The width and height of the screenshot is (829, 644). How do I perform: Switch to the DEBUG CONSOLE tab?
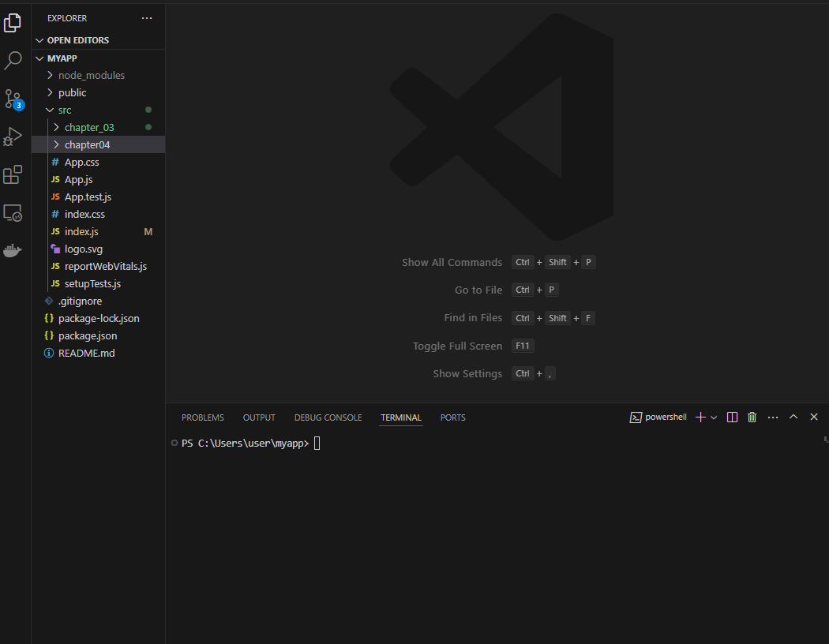click(328, 417)
